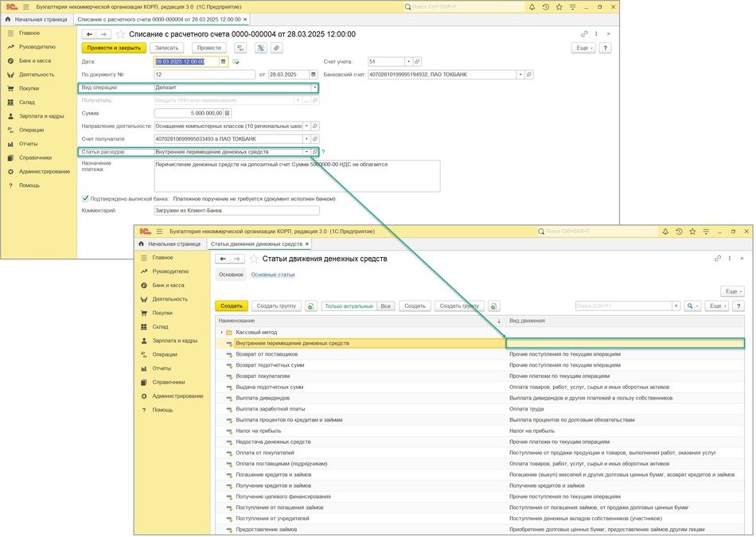Open the Вид операции dropdown
The height and width of the screenshot is (537, 756).
[314, 88]
